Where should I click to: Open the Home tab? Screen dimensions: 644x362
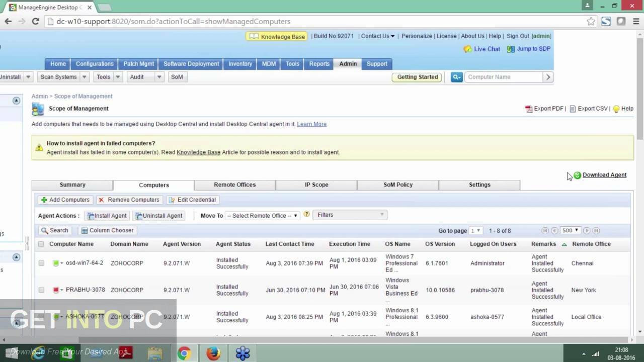pos(58,64)
